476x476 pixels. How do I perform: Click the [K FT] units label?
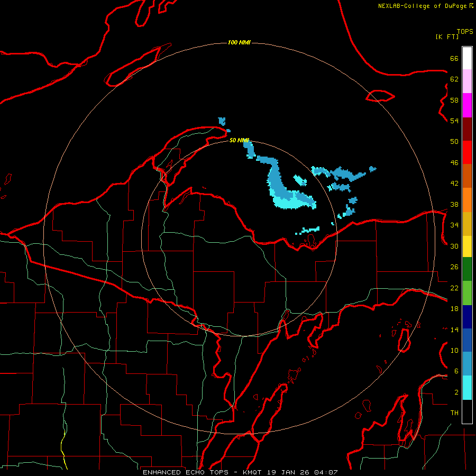point(447,36)
